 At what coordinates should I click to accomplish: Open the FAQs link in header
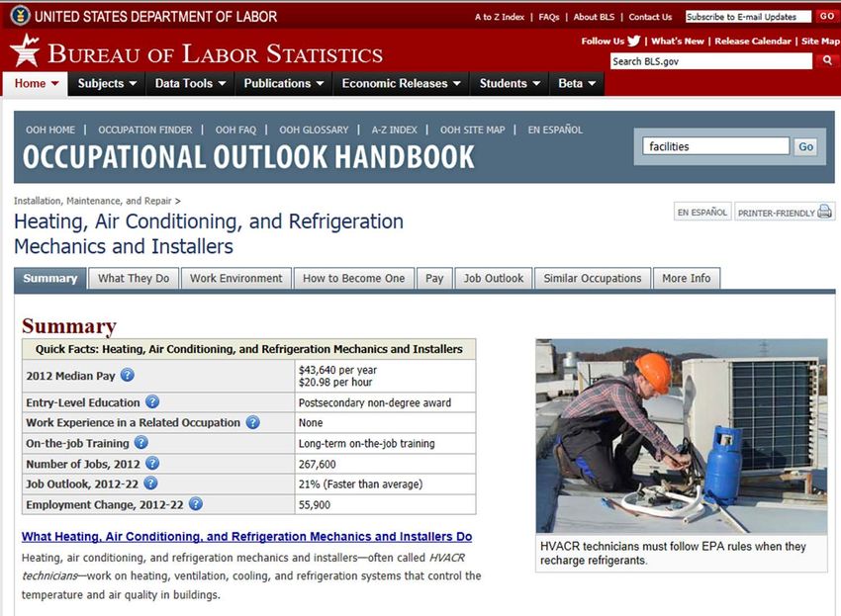(549, 17)
